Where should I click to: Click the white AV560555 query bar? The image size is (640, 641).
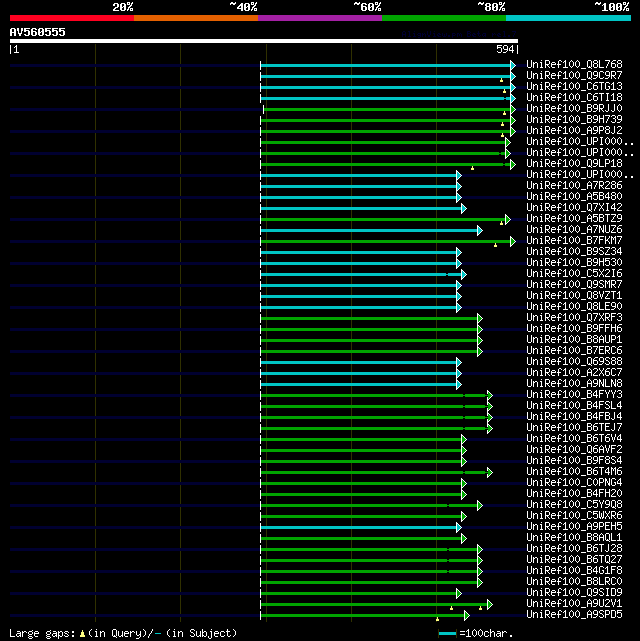pos(264,41)
